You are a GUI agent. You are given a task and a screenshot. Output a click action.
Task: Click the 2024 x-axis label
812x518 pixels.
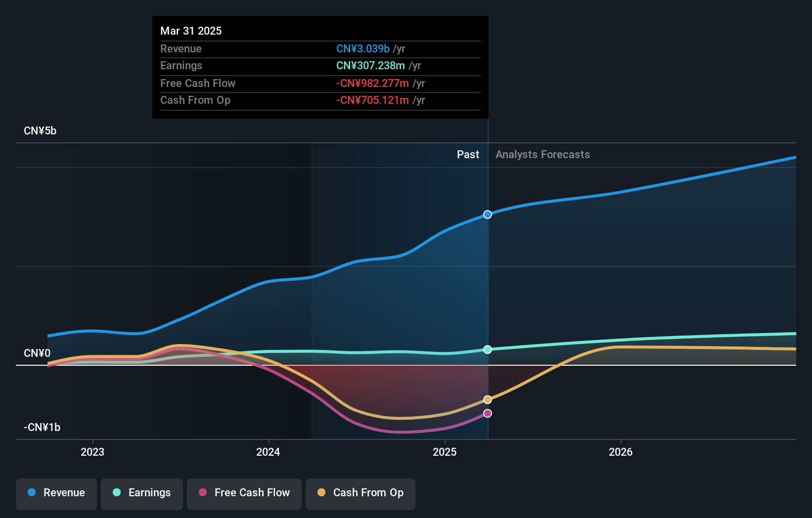click(x=268, y=452)
